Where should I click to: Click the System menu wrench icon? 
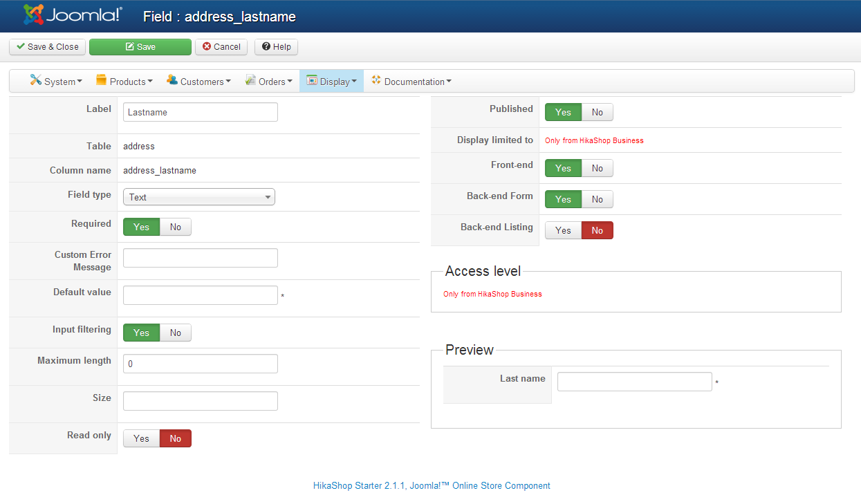click(x=36, y=80)
